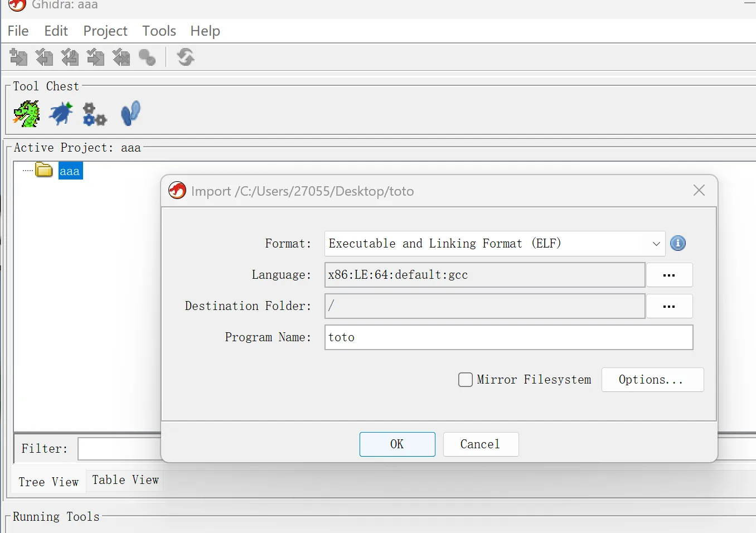Select the aaa project folder icon
756x533 pixels.
pyautogui.click(x=44, y=170)
